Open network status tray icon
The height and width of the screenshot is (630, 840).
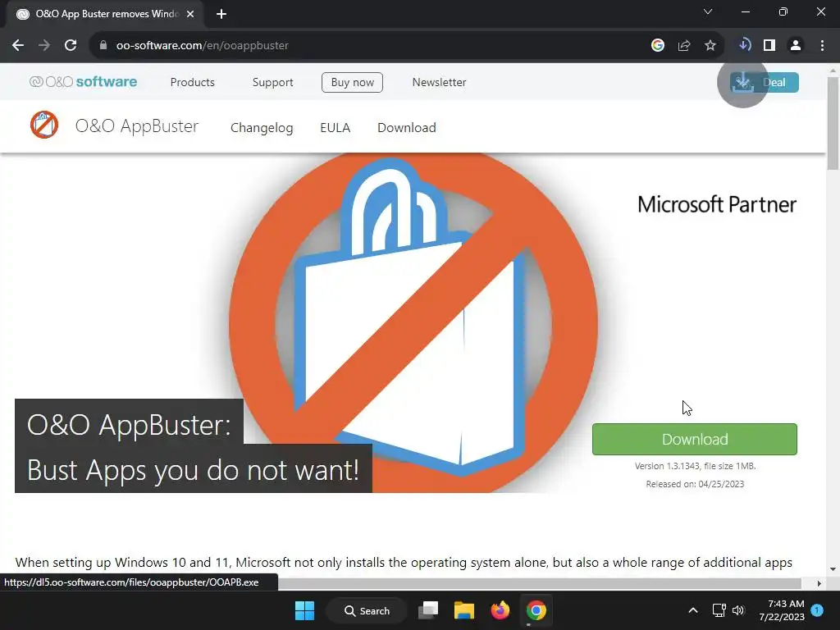[719, 610]
